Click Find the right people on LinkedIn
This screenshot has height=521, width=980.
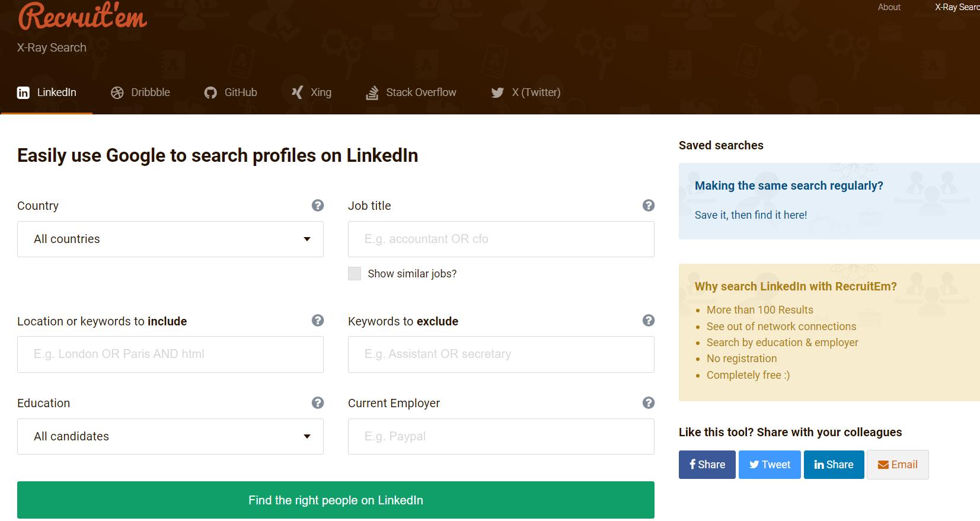click(x=336, y=500)
